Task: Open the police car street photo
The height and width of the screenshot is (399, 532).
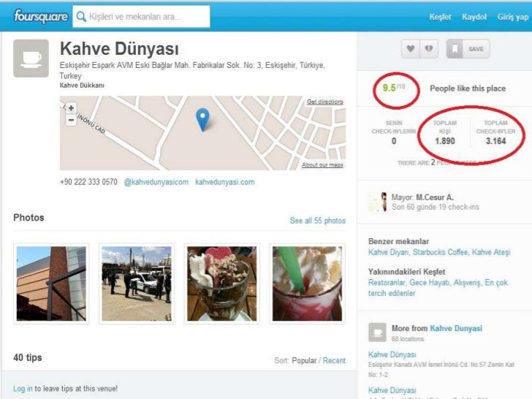Action: point(137,284)
